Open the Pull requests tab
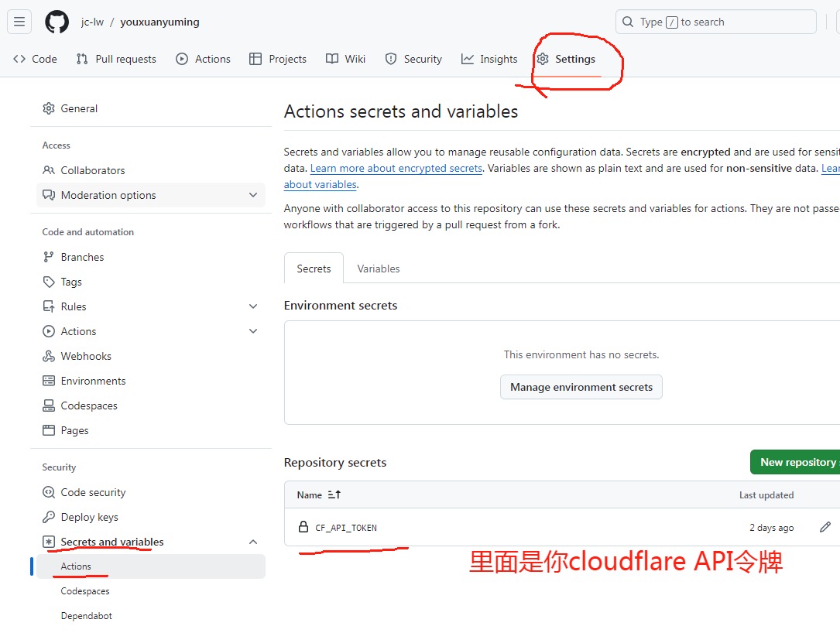Viewport: 840px width, 633px height. 116,59
